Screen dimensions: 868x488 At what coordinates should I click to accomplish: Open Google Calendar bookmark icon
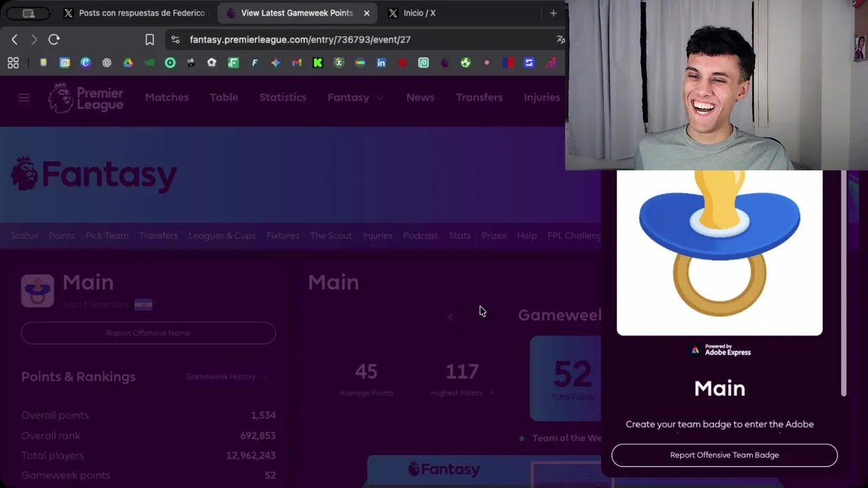(64, 63)
